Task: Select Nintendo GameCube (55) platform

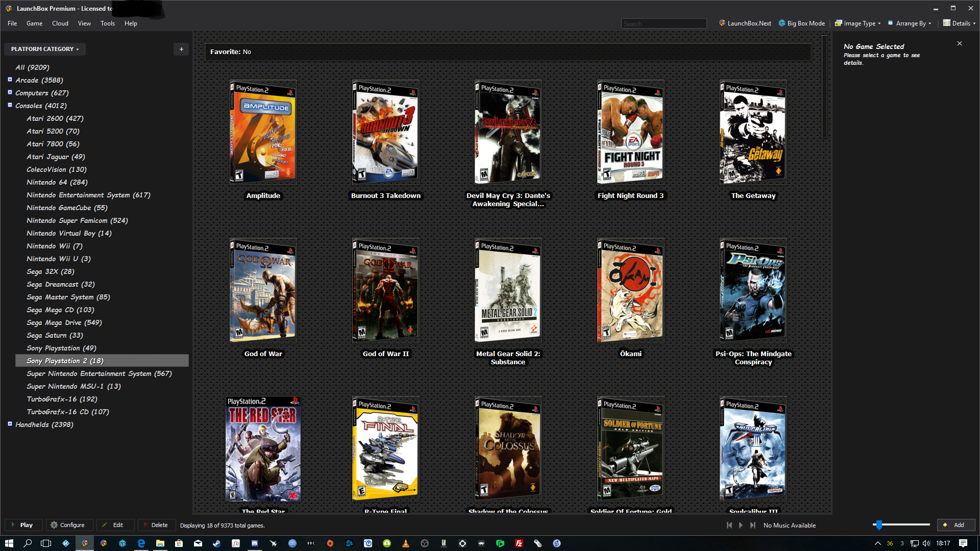Action: click(67, 208)
